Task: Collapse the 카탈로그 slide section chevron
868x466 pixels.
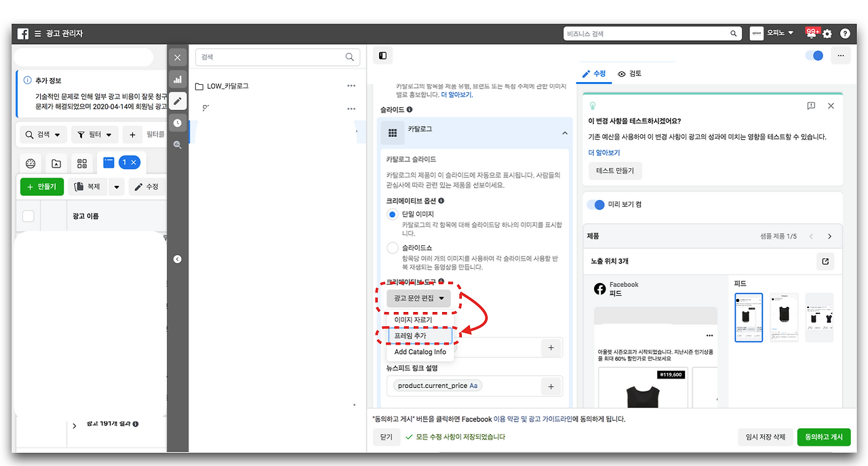Action: (564, 133)
